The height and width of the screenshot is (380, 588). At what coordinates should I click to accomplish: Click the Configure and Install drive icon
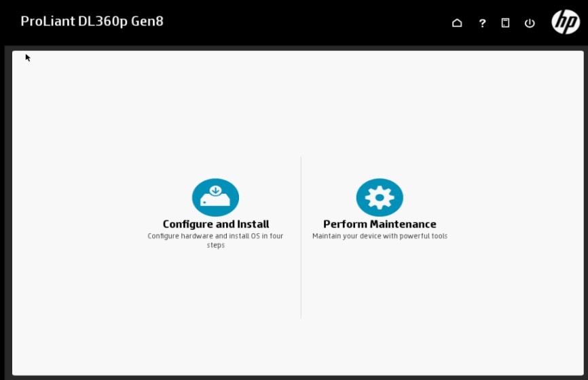pyautogui.click(x=215, y=198)
